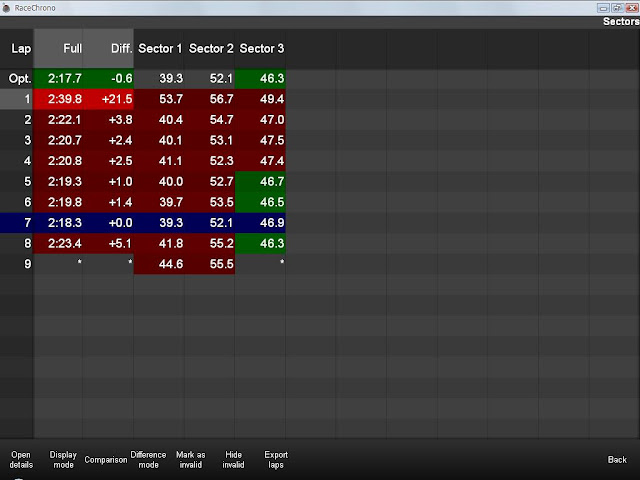The image size is (640, 480).
Task: Select sector 1 time 40.1
Action: click(159, 140)
